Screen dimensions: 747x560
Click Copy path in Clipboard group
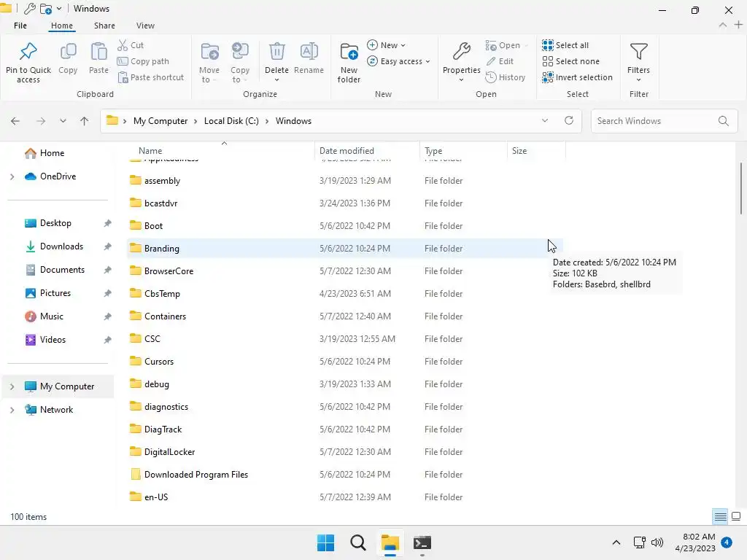point(143,61)
